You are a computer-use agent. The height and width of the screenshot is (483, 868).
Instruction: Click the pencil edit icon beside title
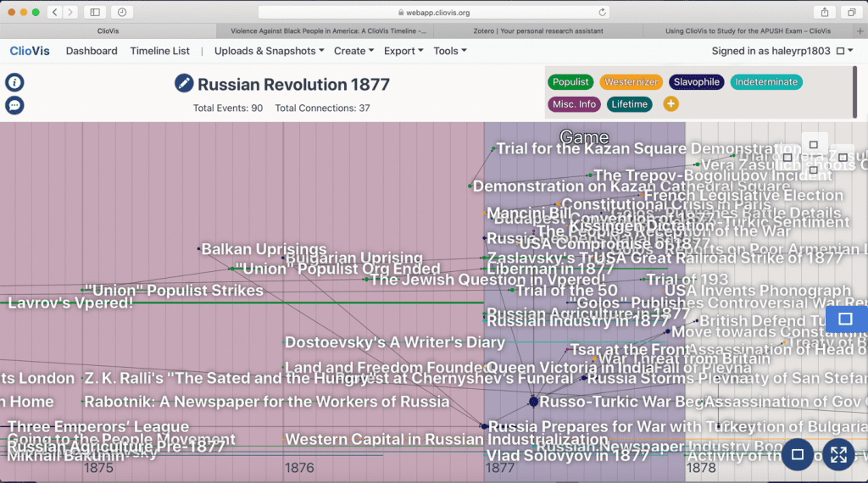point(184,84)
